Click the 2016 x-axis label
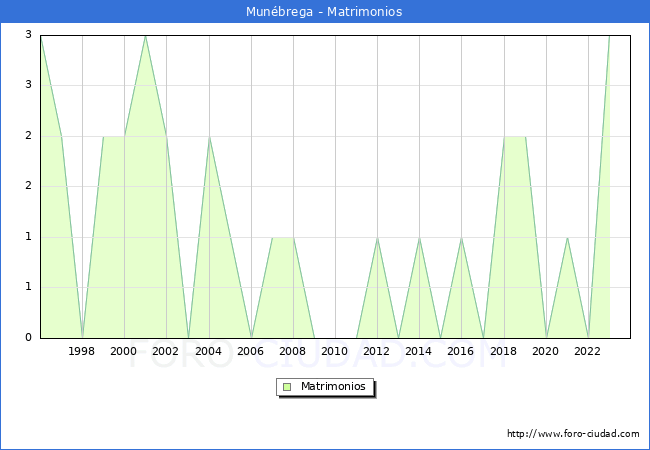 tap(461, 351)
